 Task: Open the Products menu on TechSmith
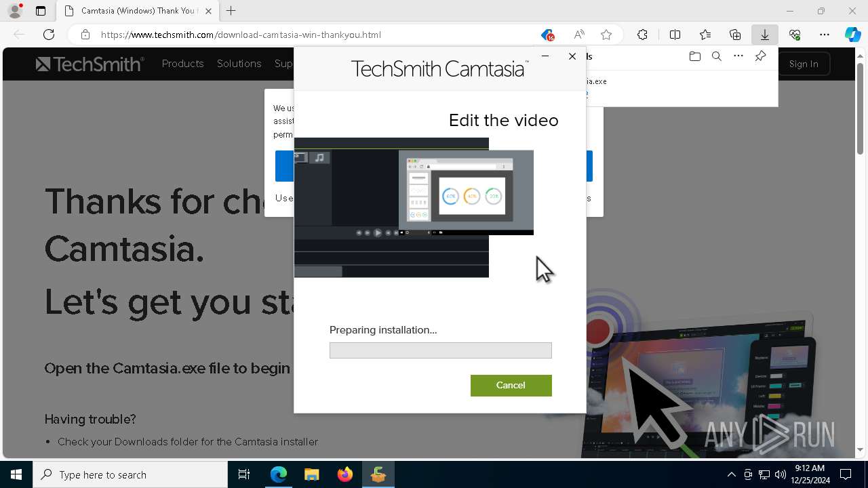pyautogui.click(x=182, y=64)
